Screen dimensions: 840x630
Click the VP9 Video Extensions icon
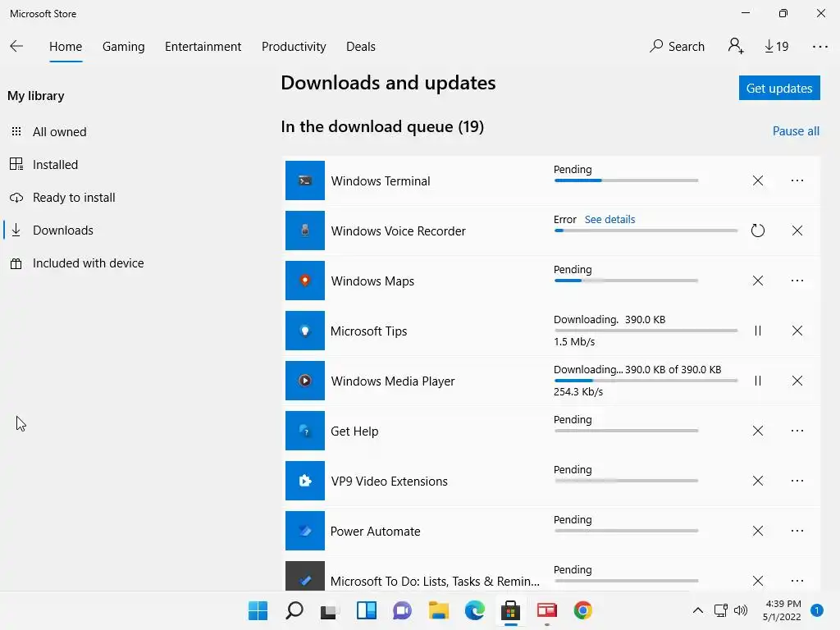(x=305, y=481)
